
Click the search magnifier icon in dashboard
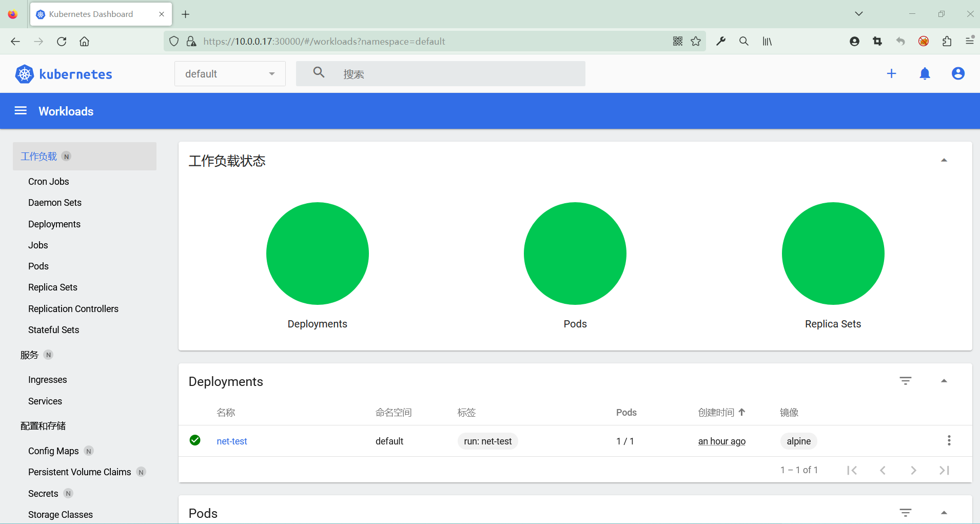click(319, 72)
